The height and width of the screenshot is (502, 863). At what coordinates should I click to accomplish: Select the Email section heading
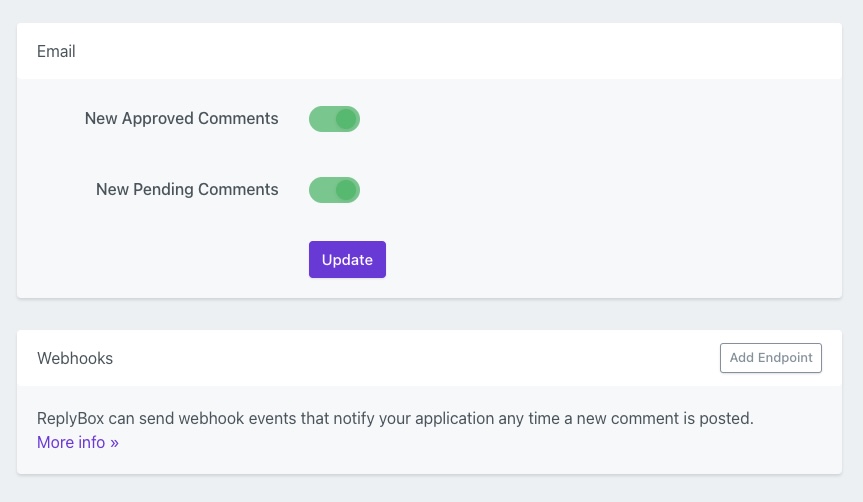(x=56, y=51)
